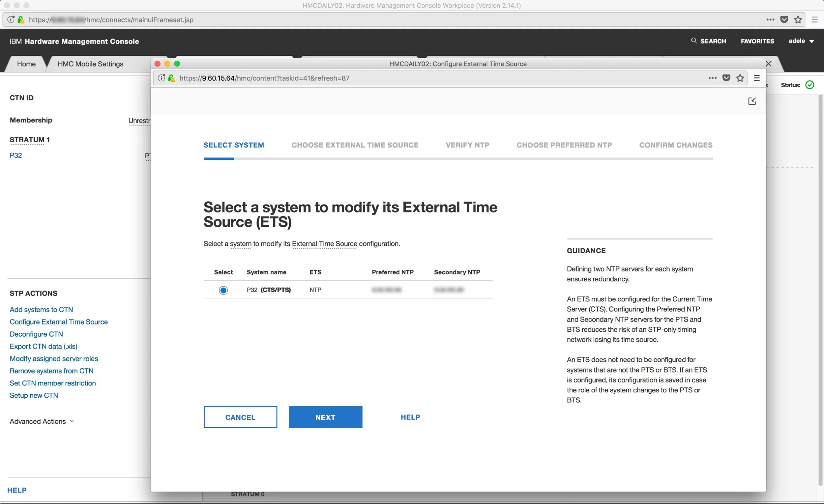Click Remove systems from CTN link
This screenshot has height=504, width=824.
click(51, 371)
